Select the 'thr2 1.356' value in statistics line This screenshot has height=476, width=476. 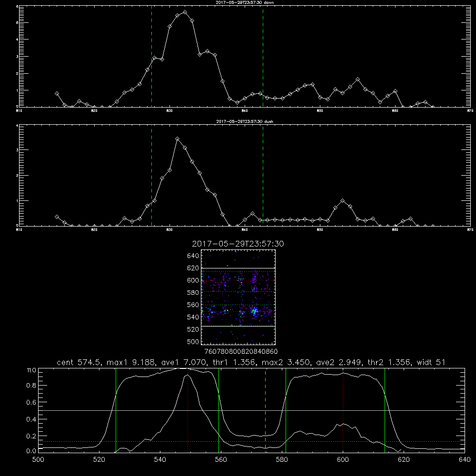click(389, 362)
